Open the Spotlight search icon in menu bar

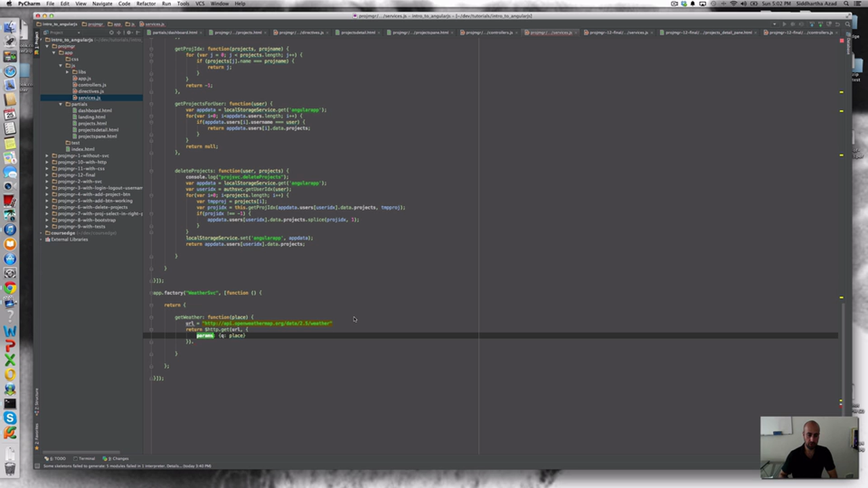click(x=846, y=3)
